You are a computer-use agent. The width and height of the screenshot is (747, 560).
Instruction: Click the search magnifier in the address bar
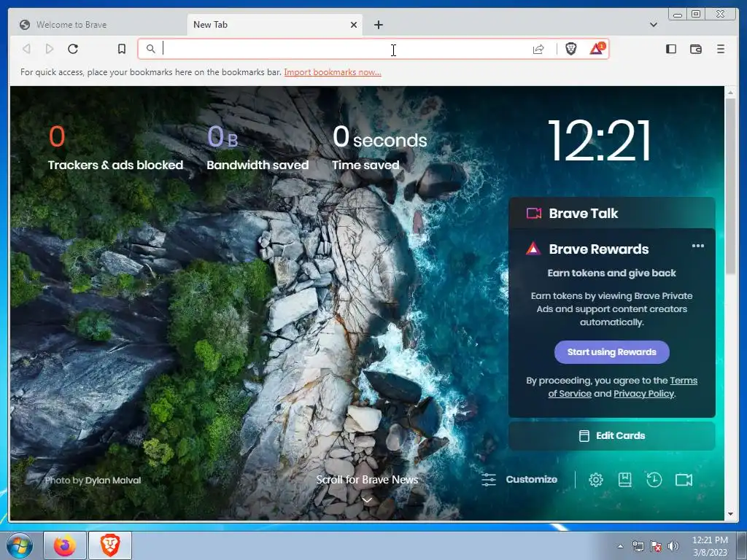(150, 49)
